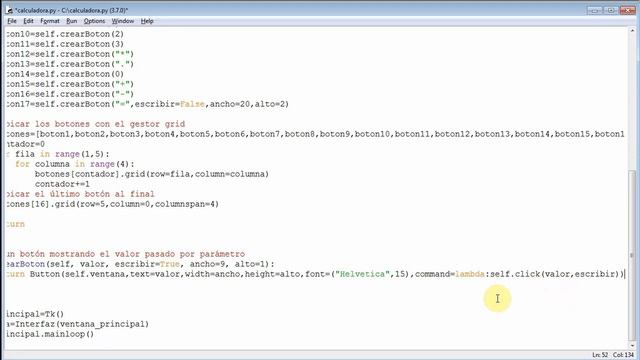Click comment 'botón mostrando el valor pasado por parámetro'
This screenshot has height=360, width=640.
click(132, 254)
